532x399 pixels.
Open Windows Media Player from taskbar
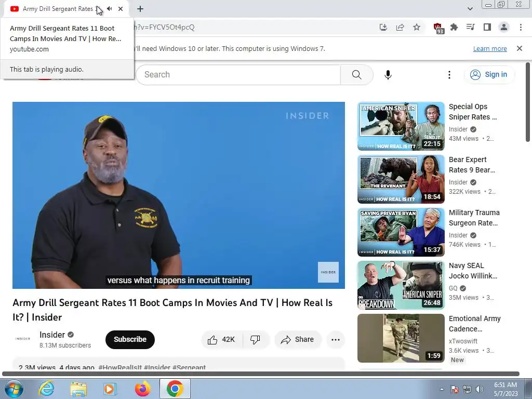[x=110, y=389]
